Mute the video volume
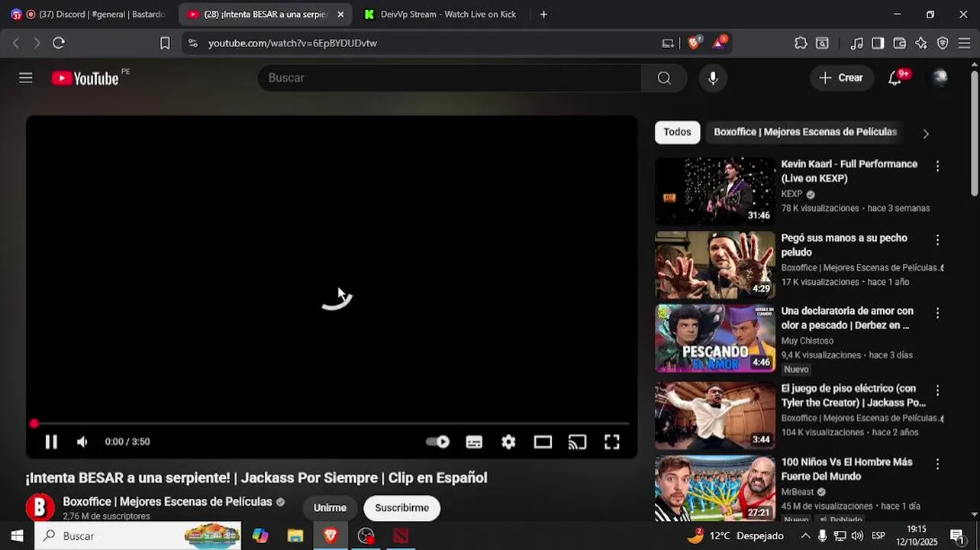The width and height of the screenshot is (980, 550). tap(82, 442)
